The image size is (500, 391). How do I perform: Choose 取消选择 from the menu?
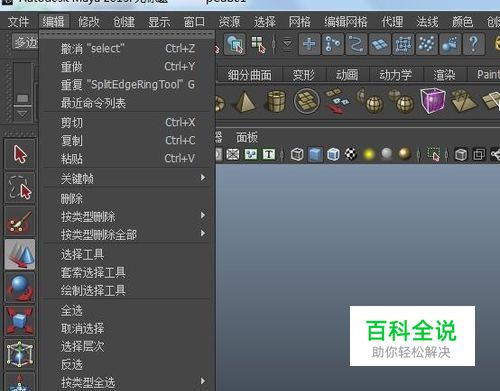(128, 329)
